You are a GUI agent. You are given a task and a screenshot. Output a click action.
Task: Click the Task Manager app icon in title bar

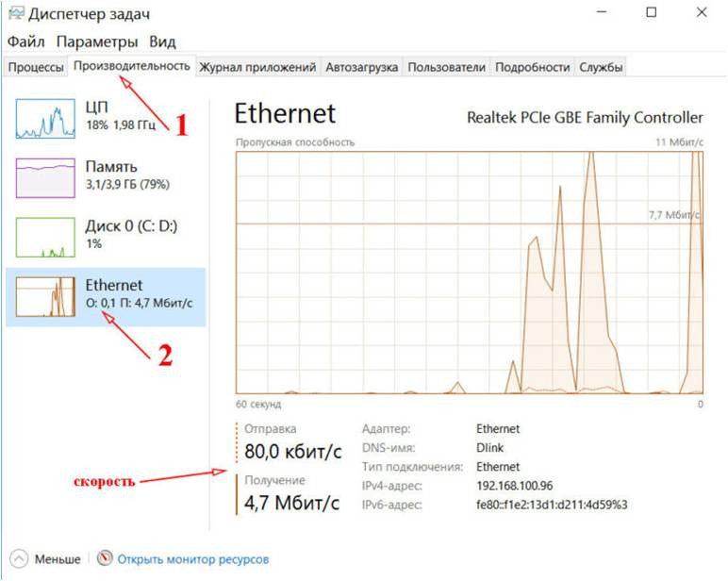(x=15, y=15)
